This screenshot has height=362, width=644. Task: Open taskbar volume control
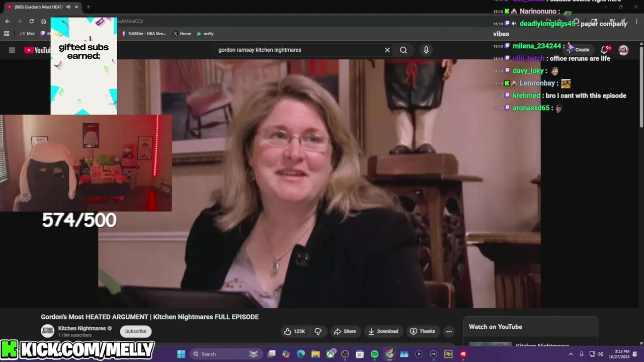tap(600, 354)
